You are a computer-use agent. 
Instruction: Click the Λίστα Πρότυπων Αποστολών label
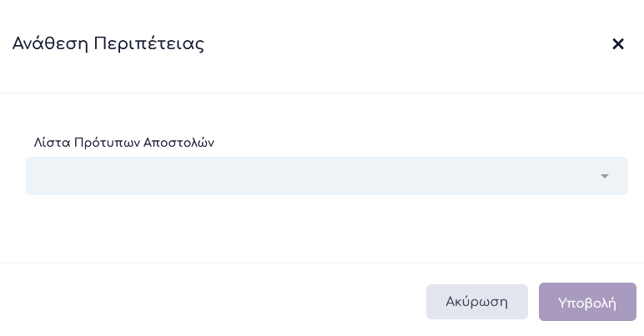click(124, 143)
